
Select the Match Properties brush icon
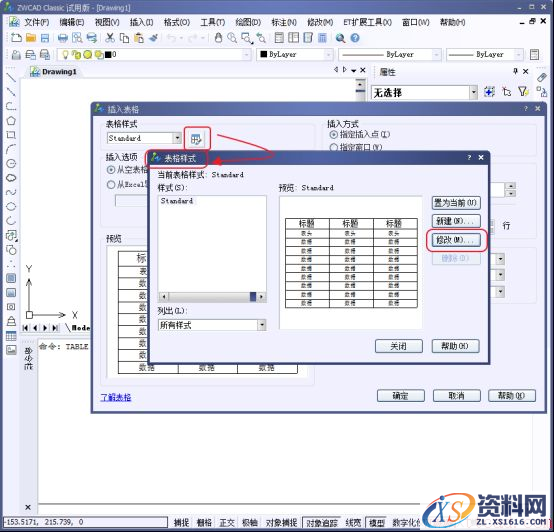(153, 38)
